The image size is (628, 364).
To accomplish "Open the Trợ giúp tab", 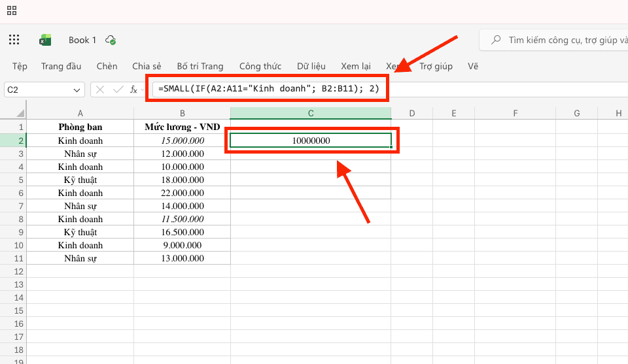I will [x=436, y=66].
